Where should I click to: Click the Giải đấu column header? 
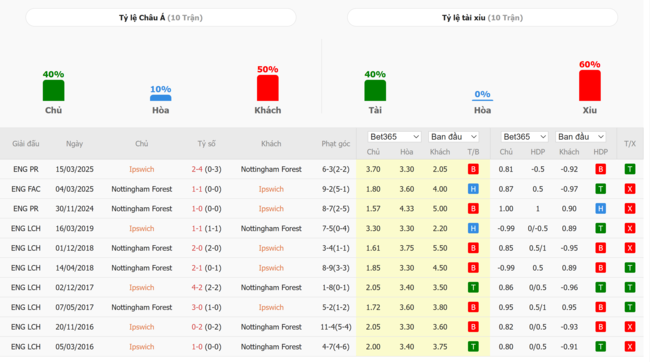26,143
